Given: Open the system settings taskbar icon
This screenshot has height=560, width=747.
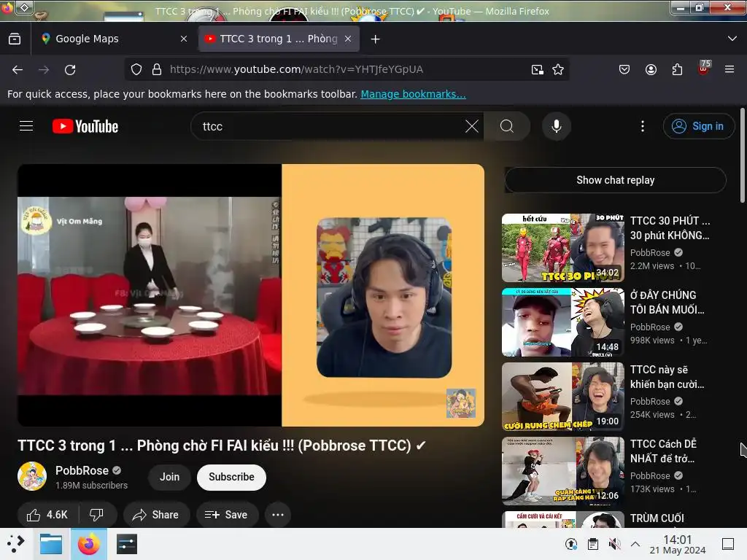Looking at the screenshot, I should (x=127, y=544).
